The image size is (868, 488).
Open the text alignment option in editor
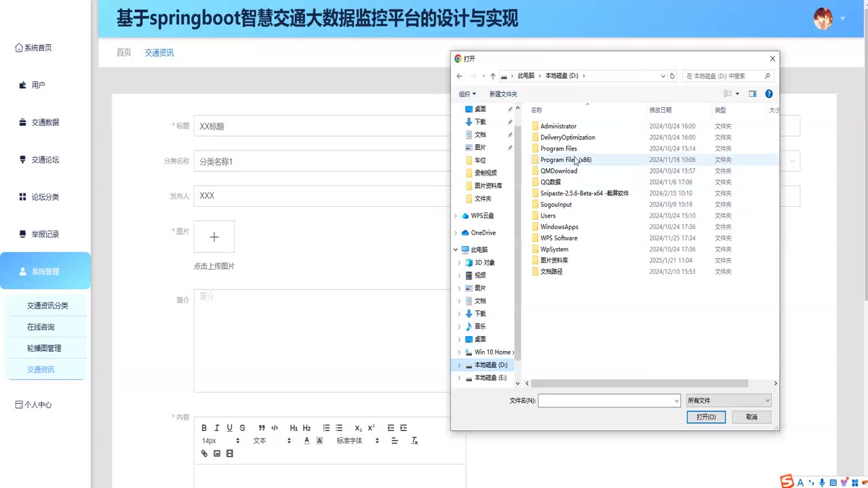pyautogui.click(x=395, y=441)
